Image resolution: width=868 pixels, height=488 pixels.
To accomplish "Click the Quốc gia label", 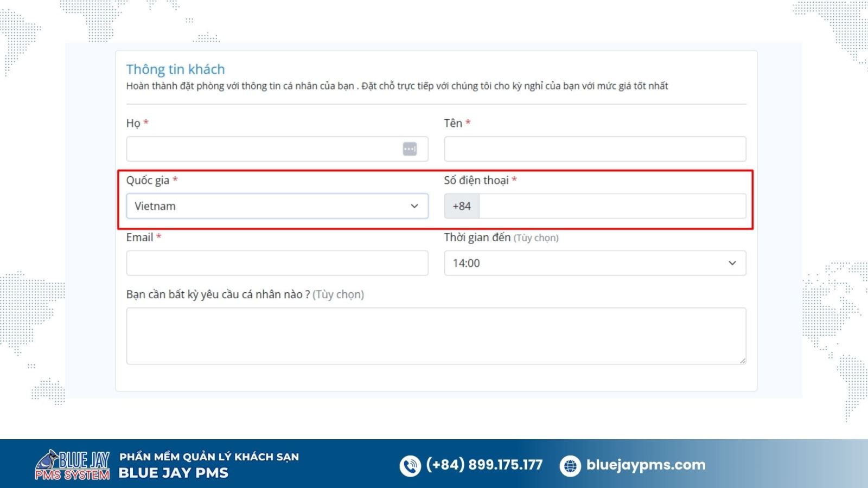I will pyautogui.click(x=148, y=181).
